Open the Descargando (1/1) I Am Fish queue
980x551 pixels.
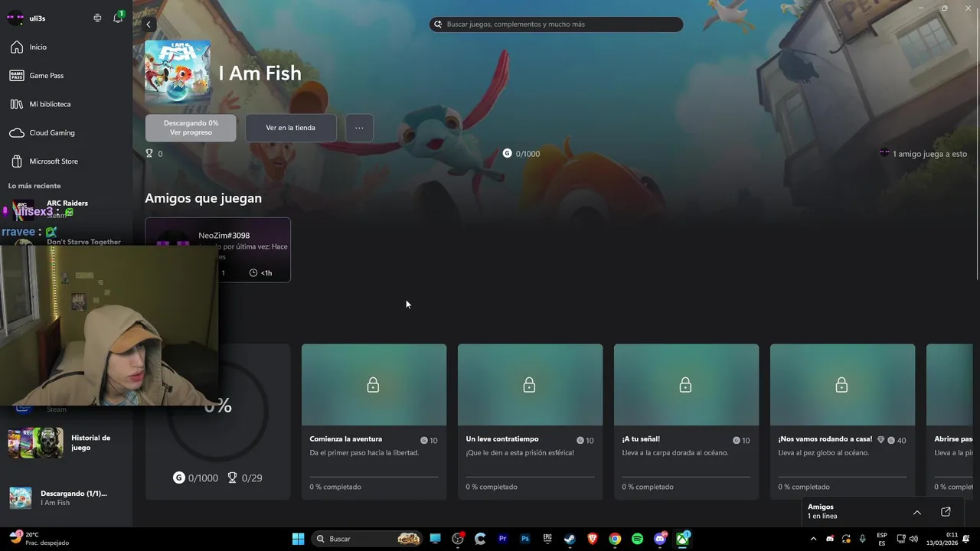click(66, 498)
